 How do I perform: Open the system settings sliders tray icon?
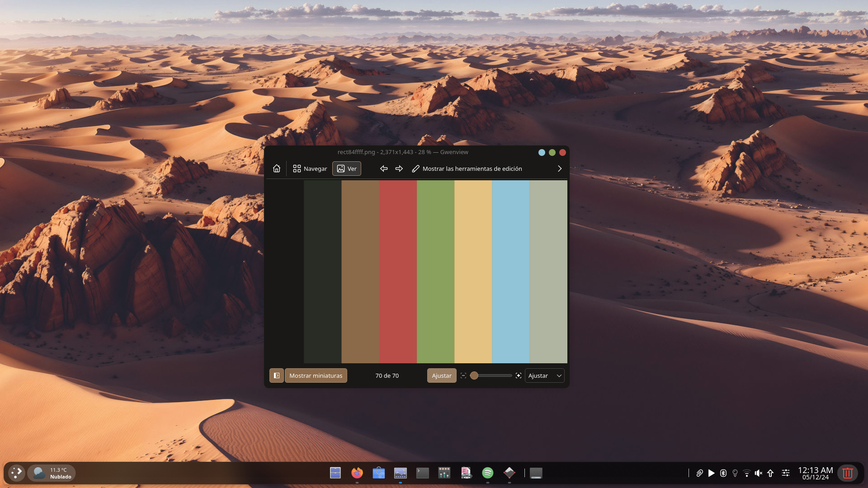pyautogui.click(x=786, y=473)
